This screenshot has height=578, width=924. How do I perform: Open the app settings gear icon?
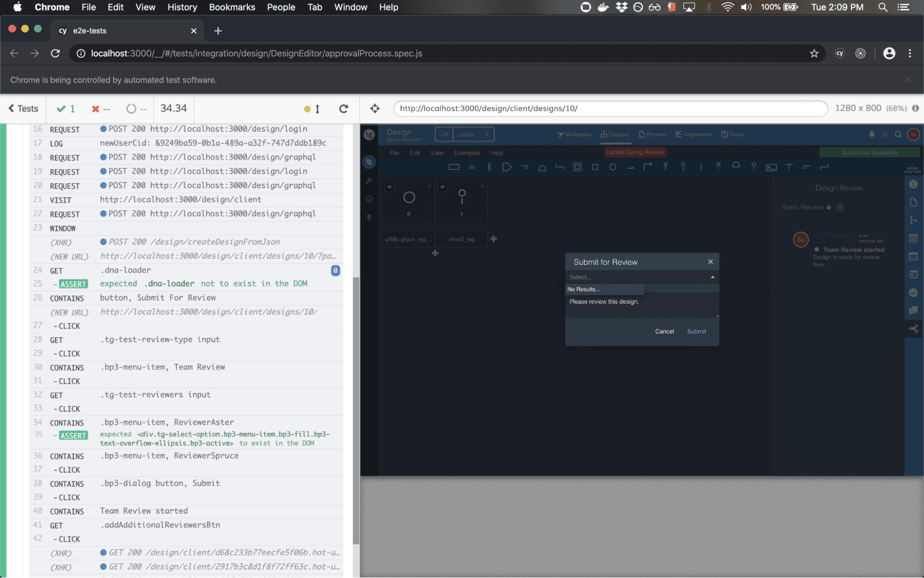click(885, 135)
